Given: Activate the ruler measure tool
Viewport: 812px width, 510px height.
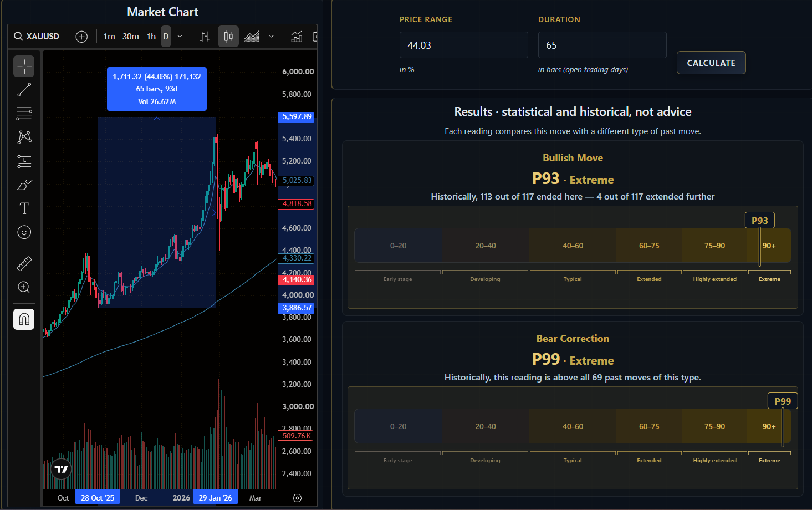Looking at the screenshot, I should 24,264.
